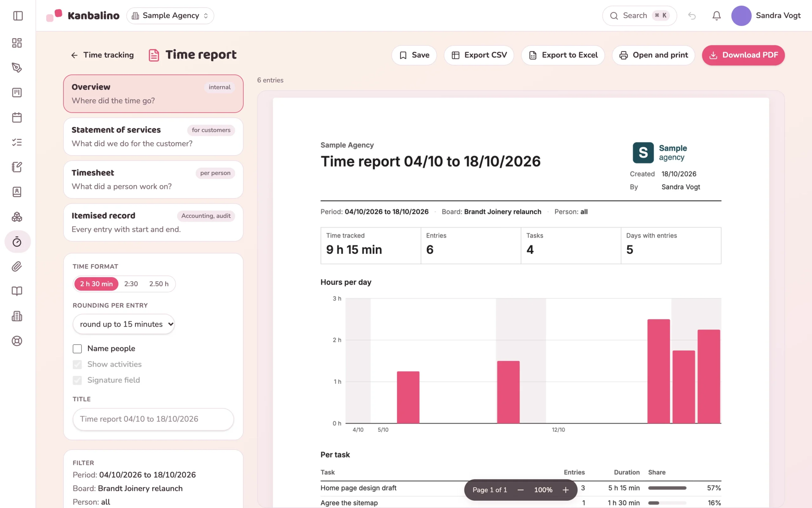Image resolution: width=812 pixels, height=508 pixels.
Task: Toggle the Show activities checkbox
Action: pos(77,364)
